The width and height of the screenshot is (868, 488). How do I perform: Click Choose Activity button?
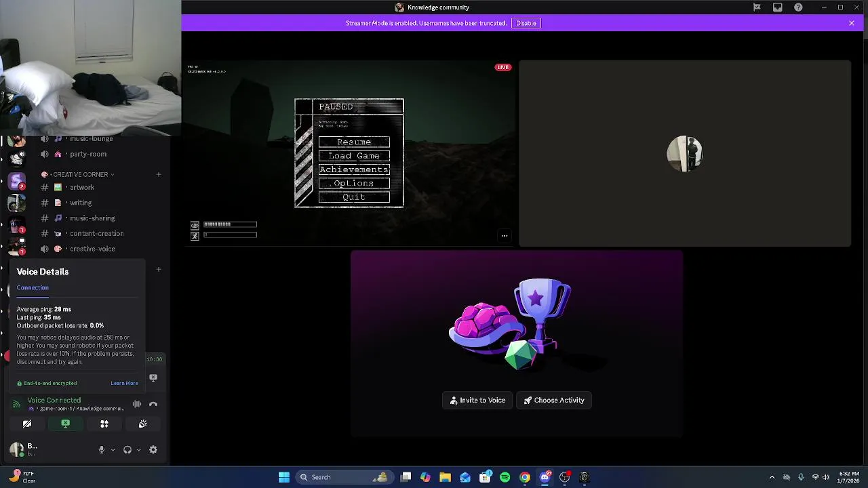click(554, 400)
